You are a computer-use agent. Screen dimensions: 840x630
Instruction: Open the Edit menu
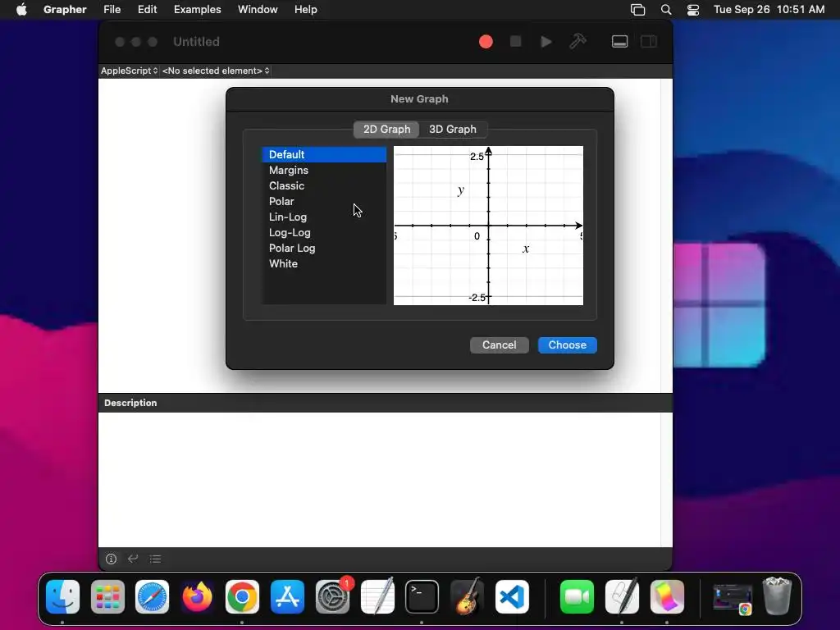(x=148, y=10)
